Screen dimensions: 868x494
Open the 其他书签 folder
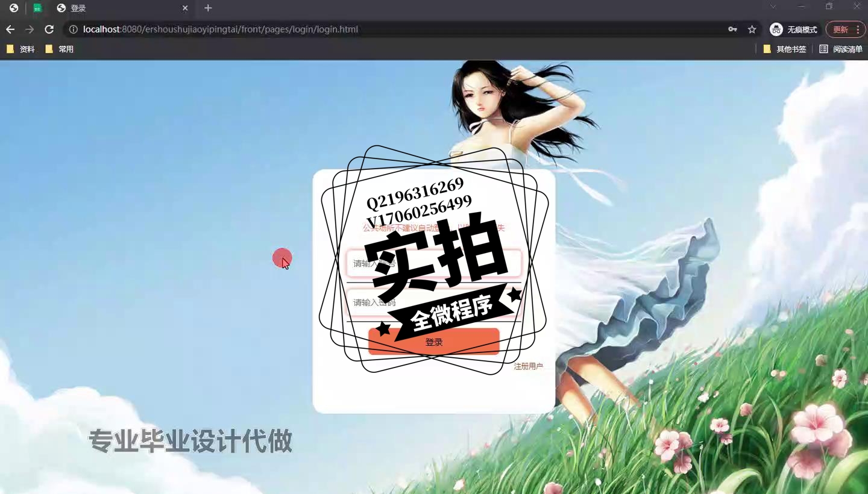[x=785, y=49]
